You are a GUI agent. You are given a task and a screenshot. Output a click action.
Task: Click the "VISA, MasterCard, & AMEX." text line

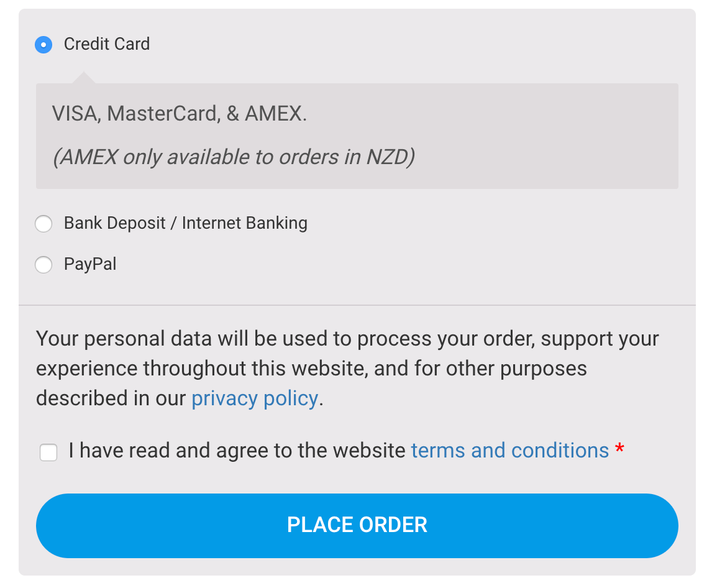(180, 114)
